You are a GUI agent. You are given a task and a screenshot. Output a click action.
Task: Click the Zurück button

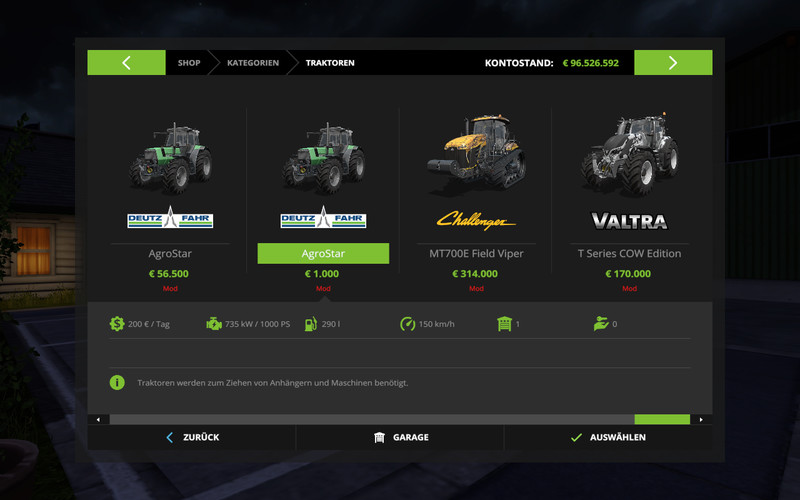[192, 437]
